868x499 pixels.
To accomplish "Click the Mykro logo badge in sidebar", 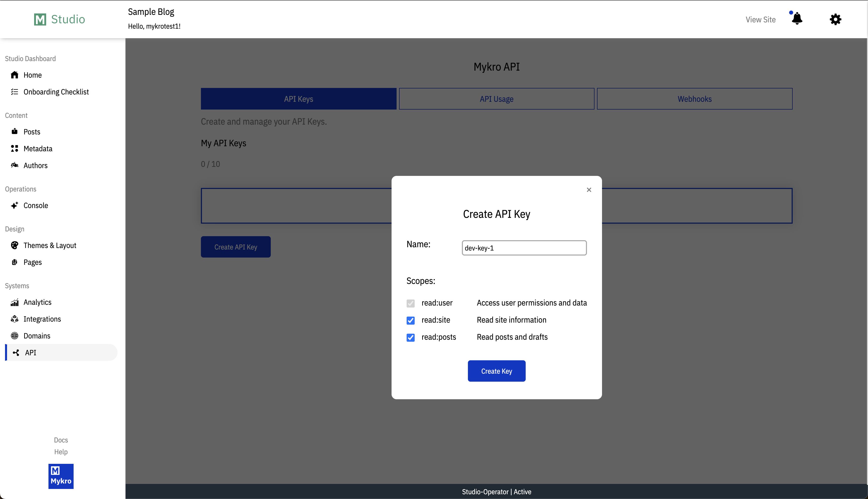I will (61, 476).
